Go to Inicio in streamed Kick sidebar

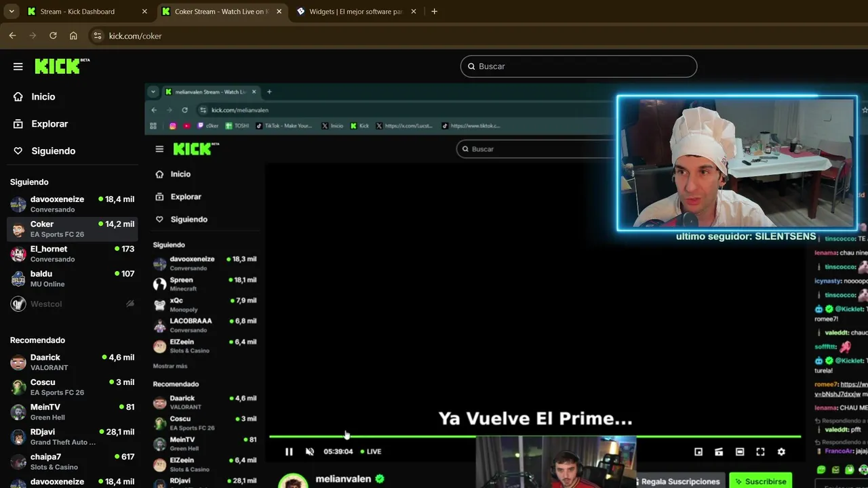pos(174,174)
